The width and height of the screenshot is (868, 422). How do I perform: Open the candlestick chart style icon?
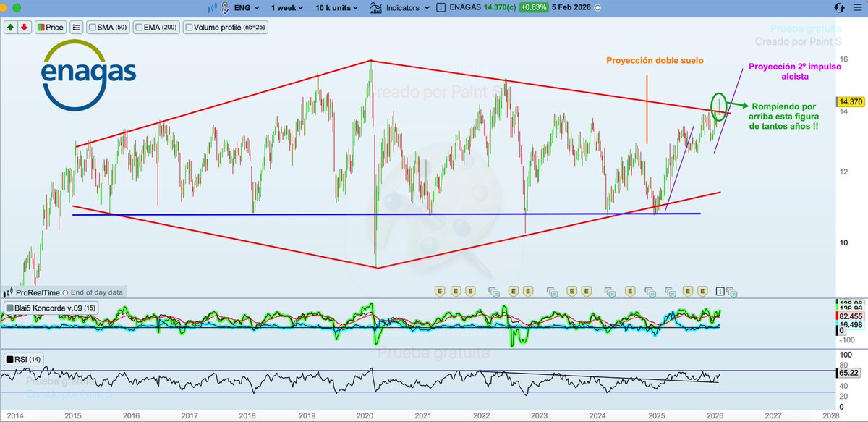coord(213,8)
